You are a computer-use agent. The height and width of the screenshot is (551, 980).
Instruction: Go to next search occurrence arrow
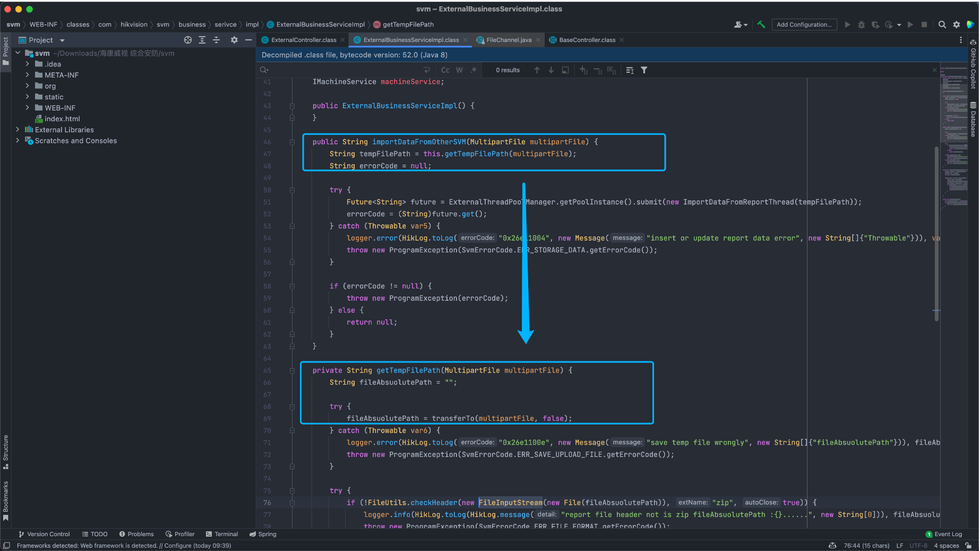pyautogui.click(x=551, y=70)
